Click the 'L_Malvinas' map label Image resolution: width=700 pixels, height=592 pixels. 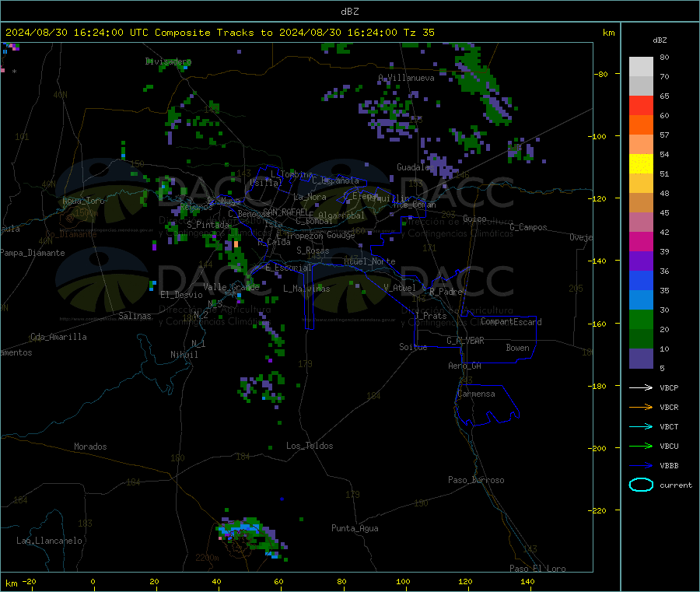click(306, 289)
